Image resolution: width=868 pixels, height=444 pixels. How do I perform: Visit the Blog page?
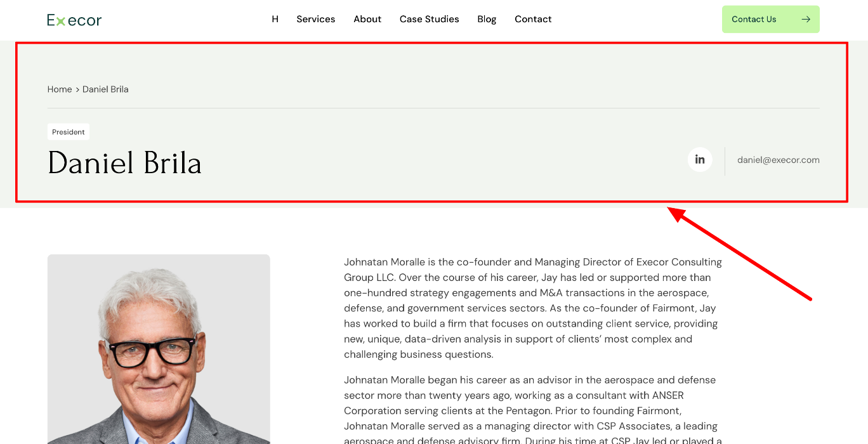(x=487, y=19)
